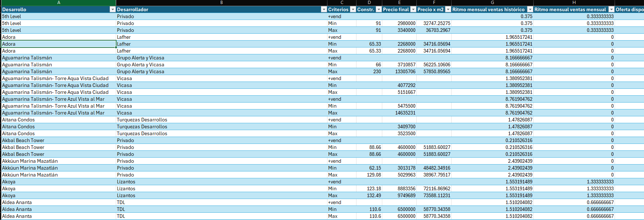Expand the Criterios filter dropdown
The width and height of the screenshot is (644, 220).
pos(353,9)
